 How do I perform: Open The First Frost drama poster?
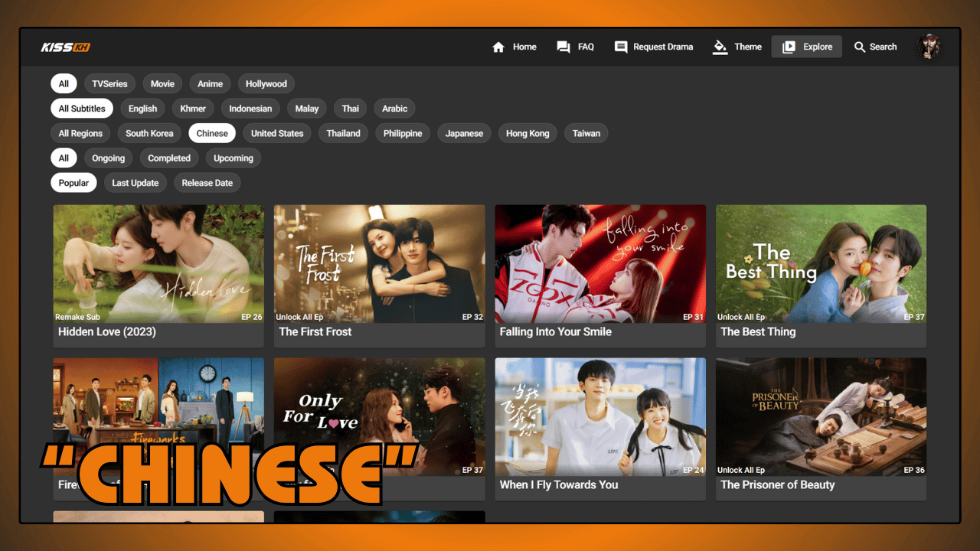[x=379, y=263]
